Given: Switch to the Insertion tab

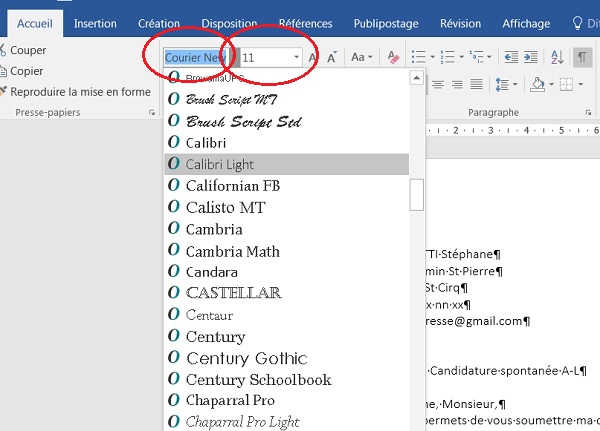Looking at the screenshot, I should click(95, 24).
